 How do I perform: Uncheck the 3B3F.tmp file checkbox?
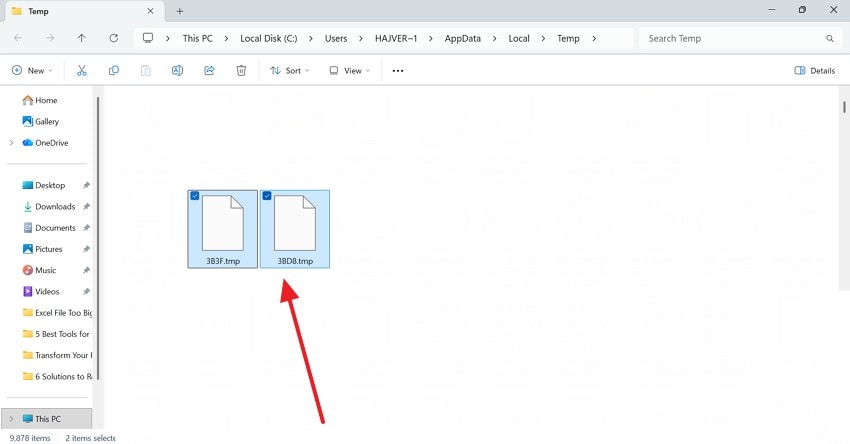pos(195,196)
